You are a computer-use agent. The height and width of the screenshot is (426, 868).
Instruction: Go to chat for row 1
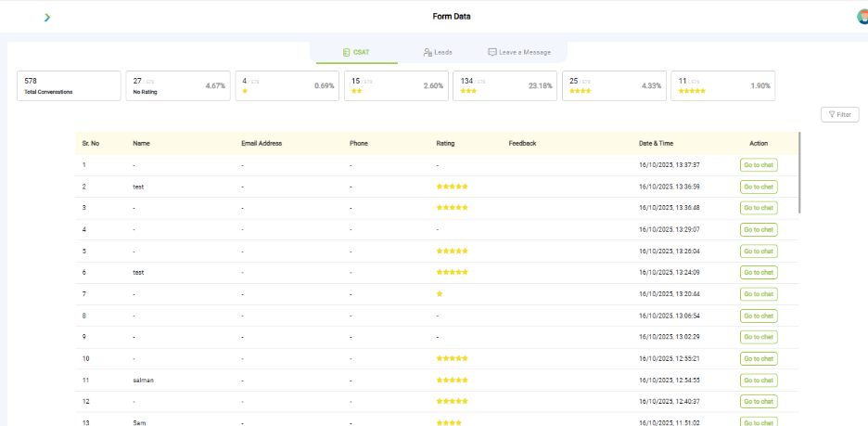tap(759, 165)
